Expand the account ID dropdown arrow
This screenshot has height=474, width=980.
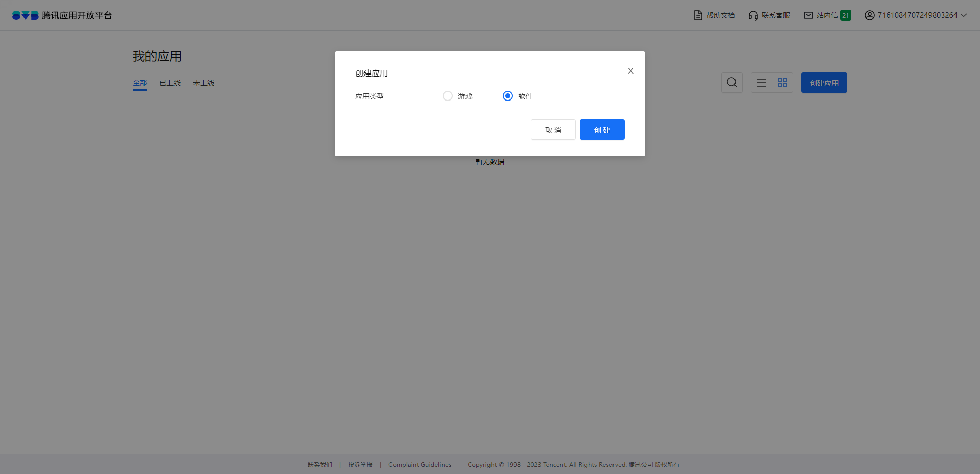click(x=964, y=15)
